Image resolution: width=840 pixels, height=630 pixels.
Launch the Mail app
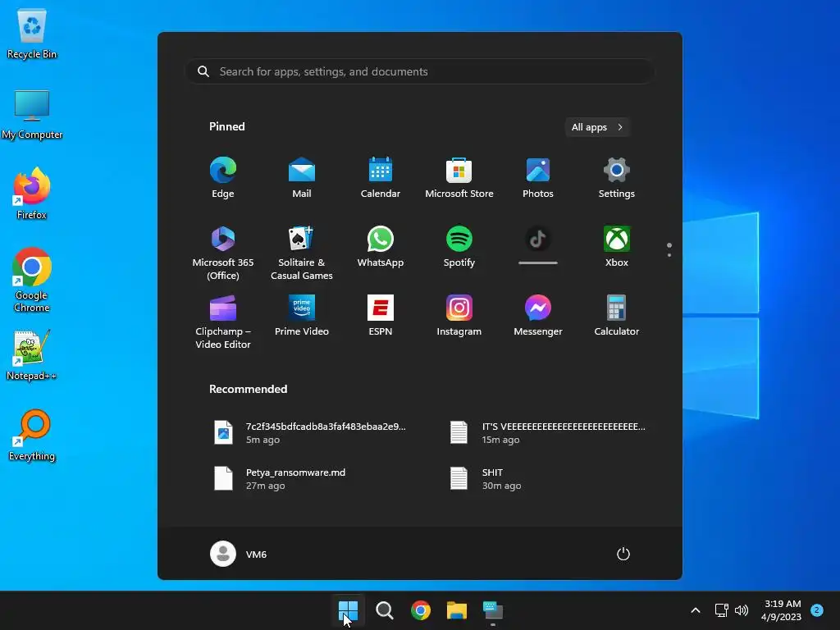click(302, 178)
